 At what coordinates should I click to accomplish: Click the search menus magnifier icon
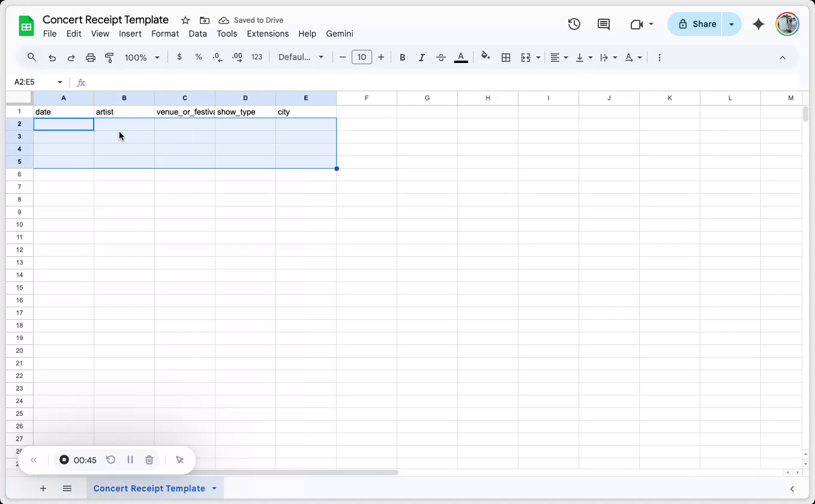pyautogui.click(x=32, y=58)
